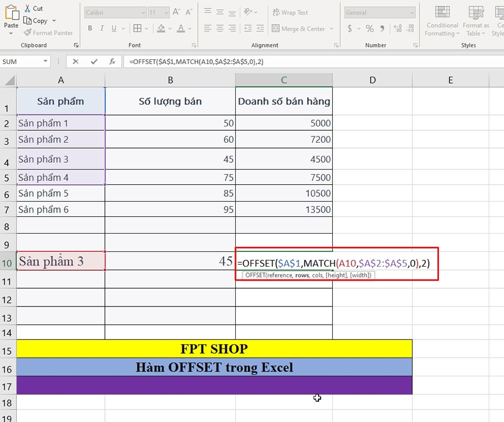Decrease indent
Screen dimensions: 504x422
[x=248, y=28]
